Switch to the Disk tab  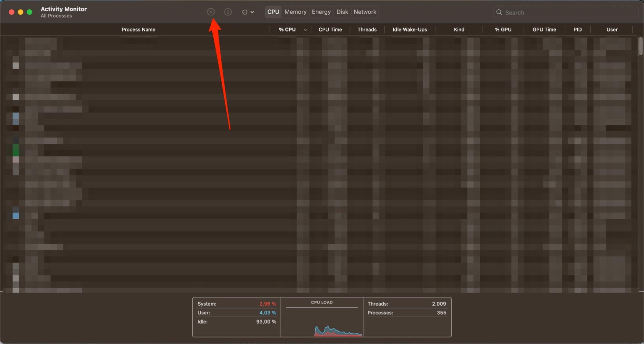click(x=342, y=12)
